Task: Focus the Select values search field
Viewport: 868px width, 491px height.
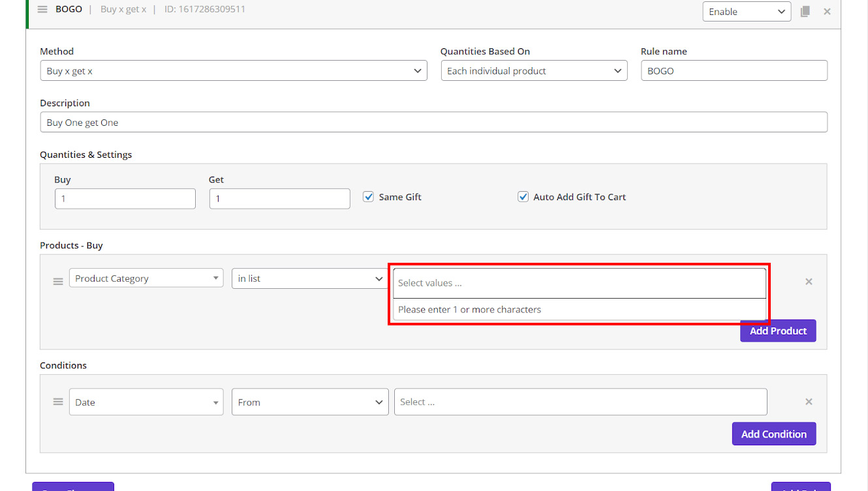Action: 578,283
